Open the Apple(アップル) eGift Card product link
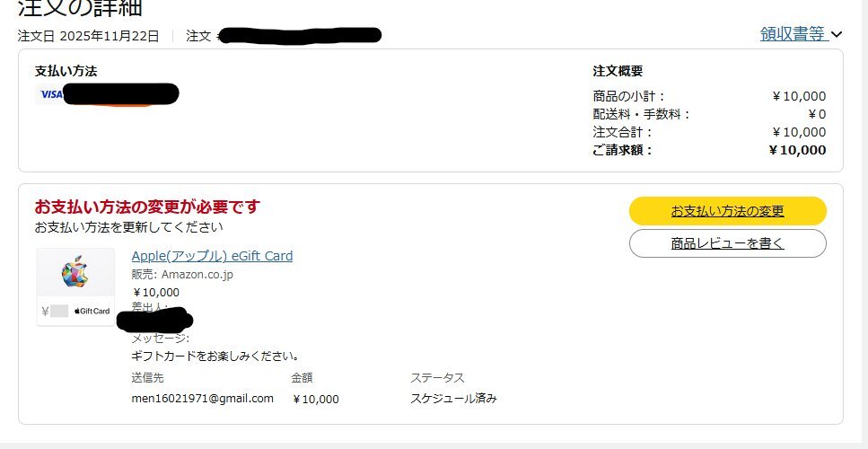868x449 pixels. [212, 256]
